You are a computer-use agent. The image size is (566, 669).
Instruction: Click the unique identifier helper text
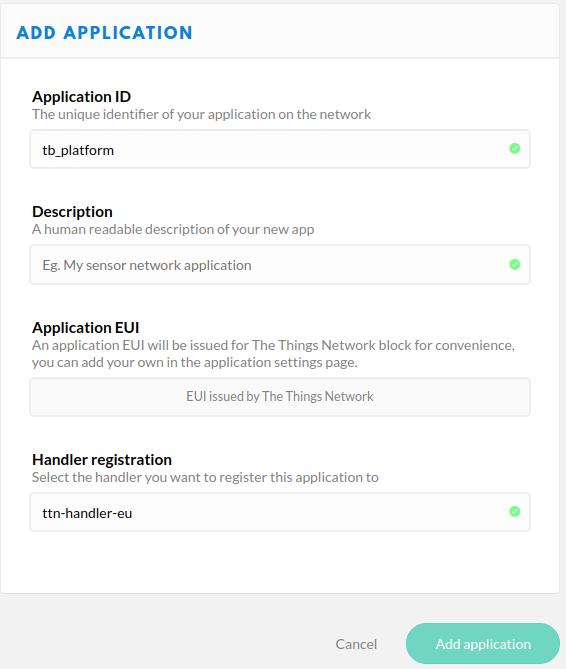[201, 114]
